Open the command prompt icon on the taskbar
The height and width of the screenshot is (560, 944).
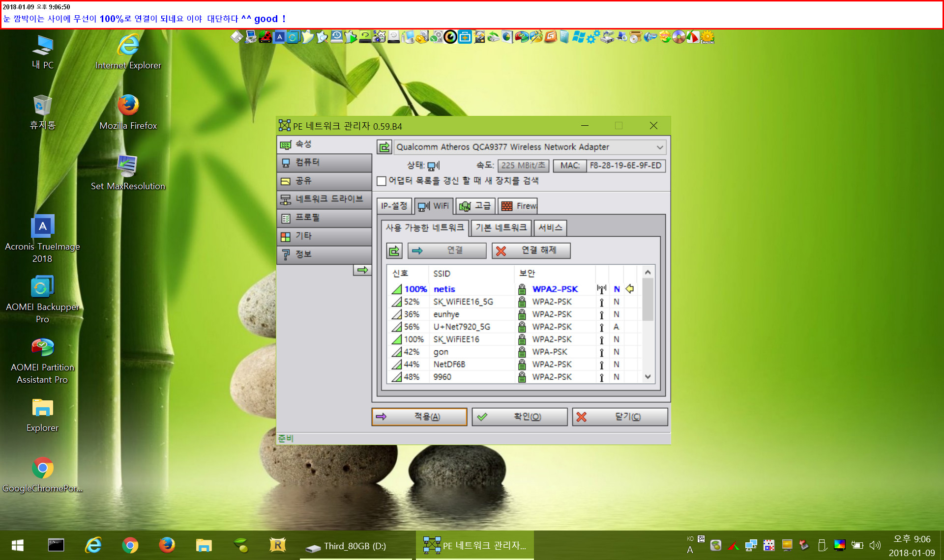point(56,545)
